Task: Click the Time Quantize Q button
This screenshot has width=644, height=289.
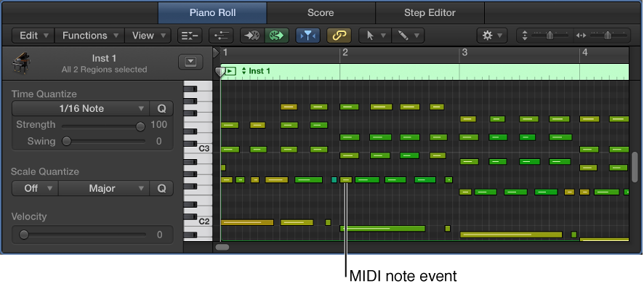Action: tap(161, 109)
